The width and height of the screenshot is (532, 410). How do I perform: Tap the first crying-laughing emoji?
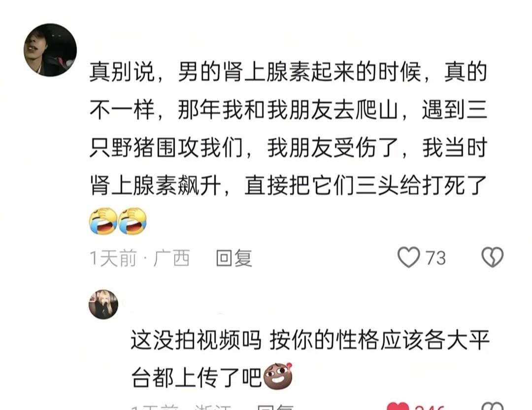[x=103, y=221]
